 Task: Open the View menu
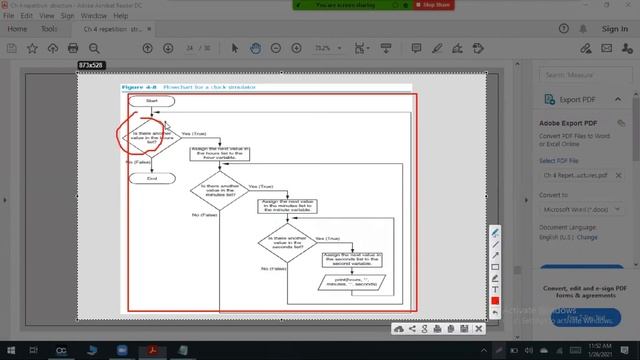(x=47, y=16)
